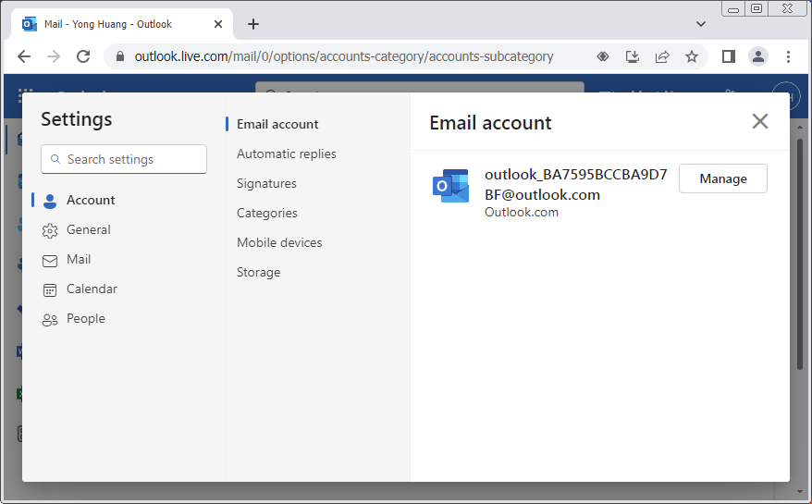This screenshot has height=504, width=812.
Task: Open a new browser tab
Action: 252,24
